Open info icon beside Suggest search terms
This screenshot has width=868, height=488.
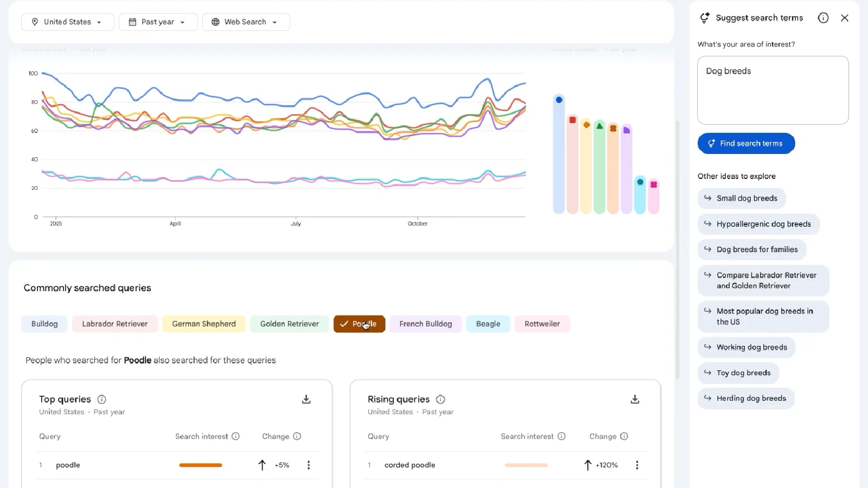pyautogui.click(x=823, y=18)
